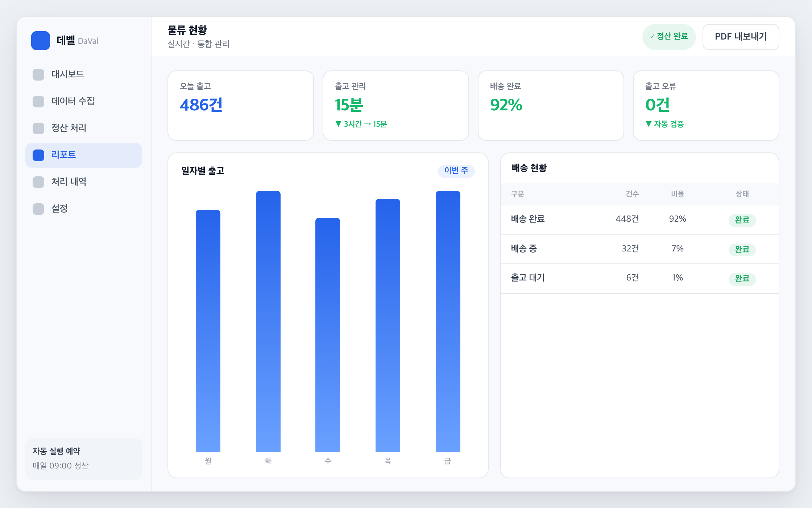812x508 pixels.
Task: Click the 이번 주 period chip
Action: click(456, 171)
